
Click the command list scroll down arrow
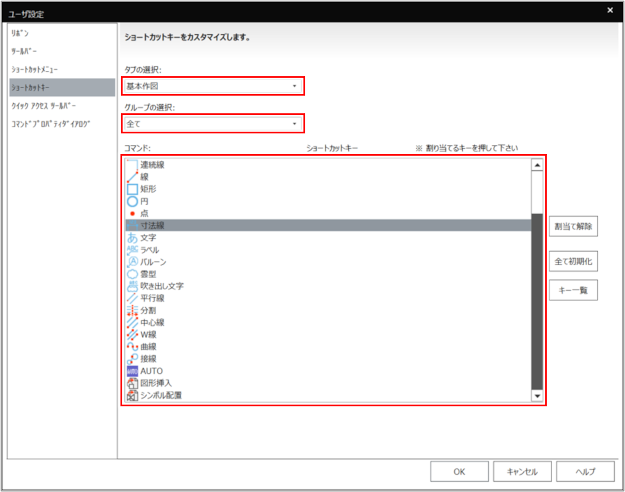[x=537, y=396]
